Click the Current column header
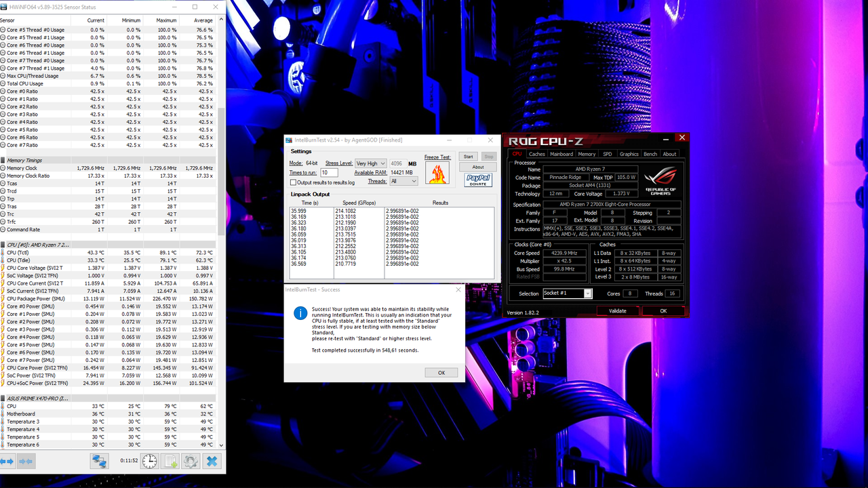This screenshot has height=488, width=868. click(96, 20)
